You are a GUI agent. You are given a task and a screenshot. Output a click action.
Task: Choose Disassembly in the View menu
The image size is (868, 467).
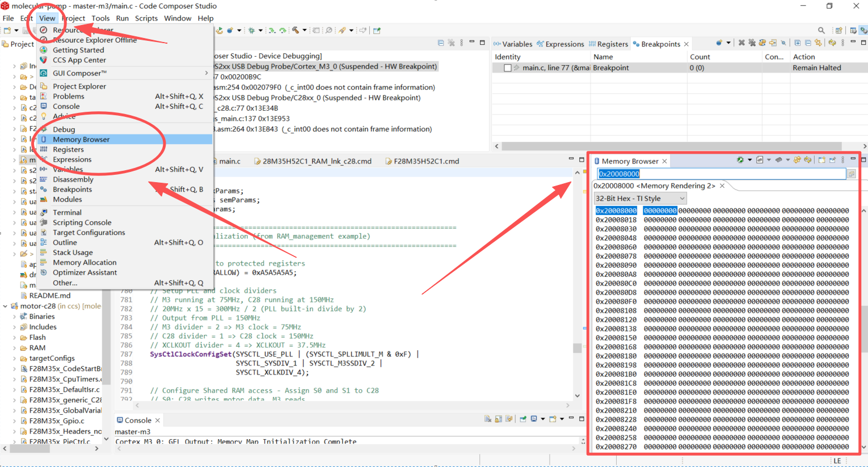[x=73, y=179]
